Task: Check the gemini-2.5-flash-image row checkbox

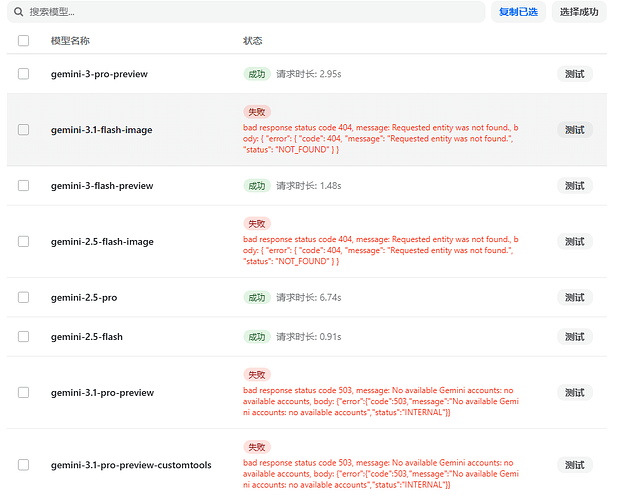Action: [23, 241]
